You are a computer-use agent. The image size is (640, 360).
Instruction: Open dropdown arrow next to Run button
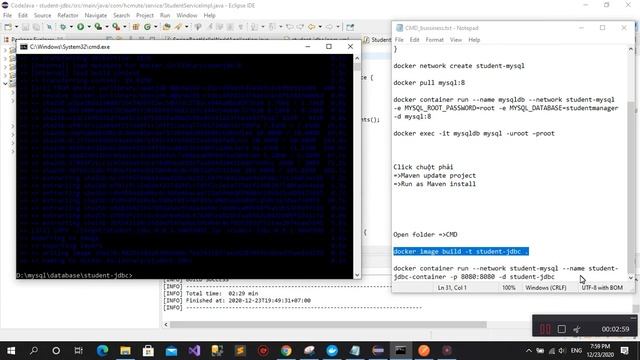(89, 27)
